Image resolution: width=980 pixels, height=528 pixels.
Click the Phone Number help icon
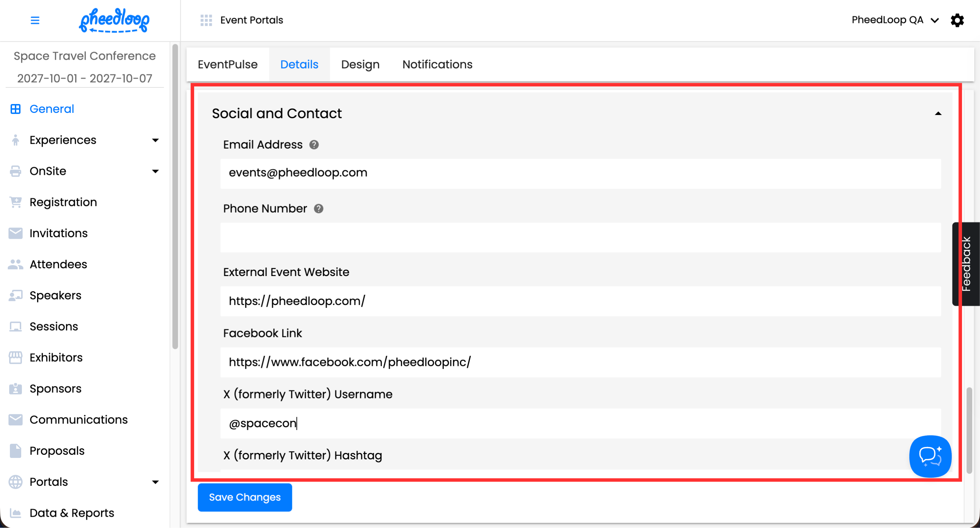(x=319, y=208)
